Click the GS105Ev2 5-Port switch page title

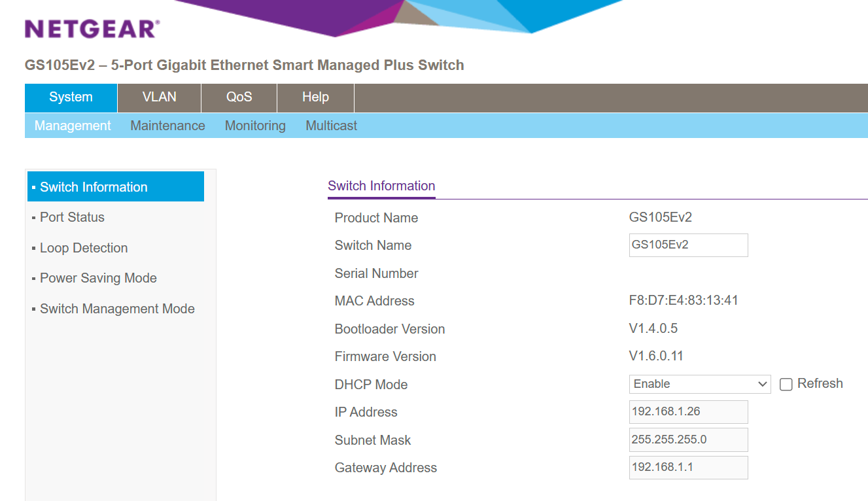245,65
